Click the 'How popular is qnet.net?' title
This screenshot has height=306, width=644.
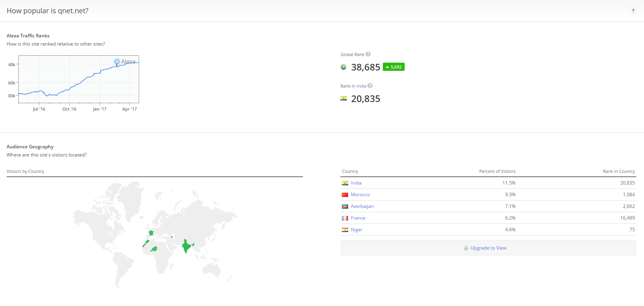coord(48,11)
